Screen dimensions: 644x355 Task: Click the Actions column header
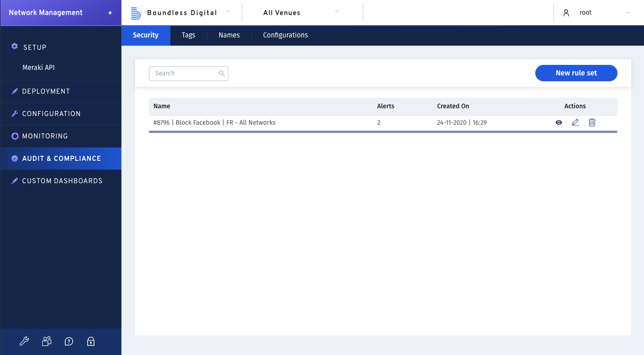pyautogui.click(x=575, y=106)
